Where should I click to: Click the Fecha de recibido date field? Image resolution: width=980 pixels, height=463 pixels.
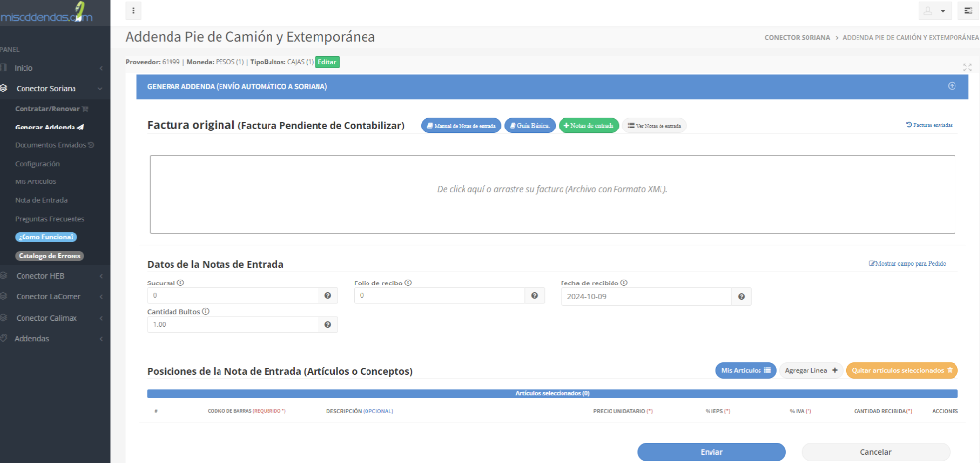pyautogui.click(x=646, y=296)
